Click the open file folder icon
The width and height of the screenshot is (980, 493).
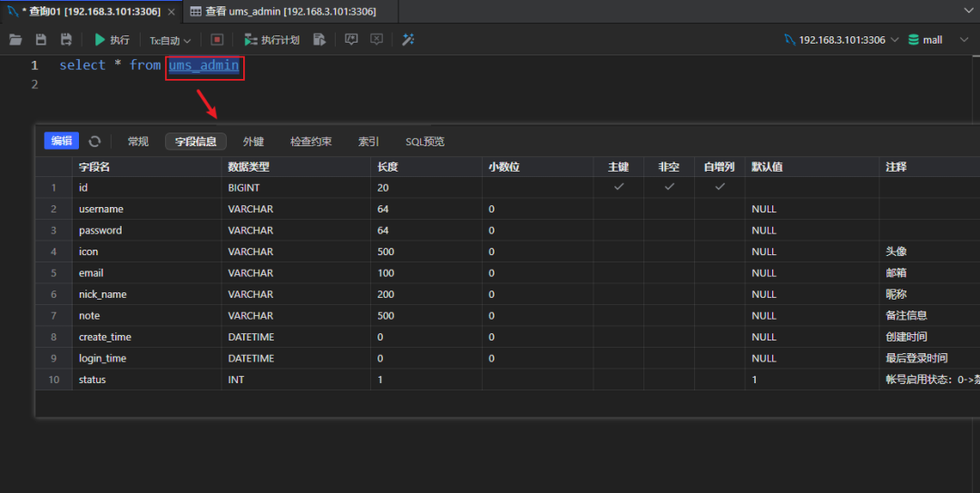pos(15,40)
